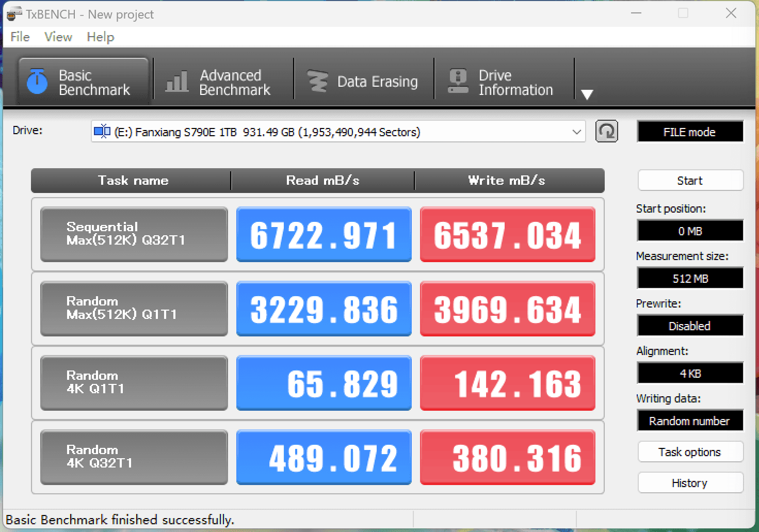Refresh the drive list with the reload icon
This screenshot has width=759, height=532.
click(607, 132)
